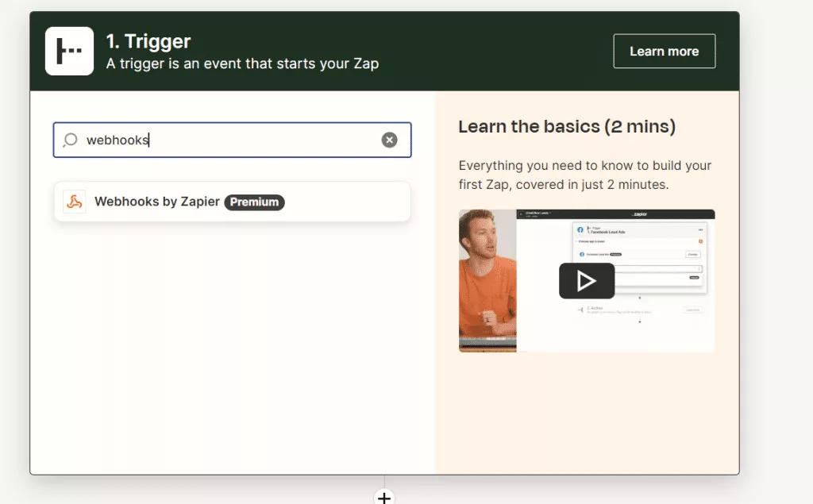Viewport: 813px width, 504px height.
Task: Clear the search text with the X icon
Action: (x=389, y=140)
